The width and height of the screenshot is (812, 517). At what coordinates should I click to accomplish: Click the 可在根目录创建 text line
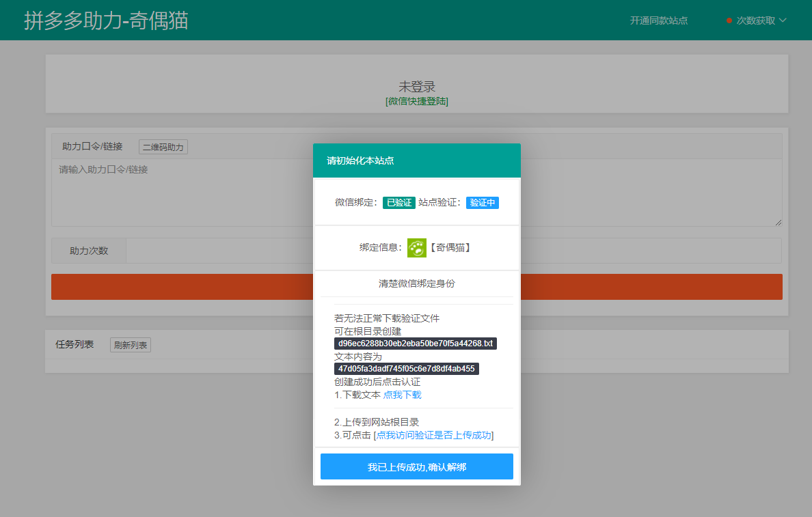(x=368, y=331)
